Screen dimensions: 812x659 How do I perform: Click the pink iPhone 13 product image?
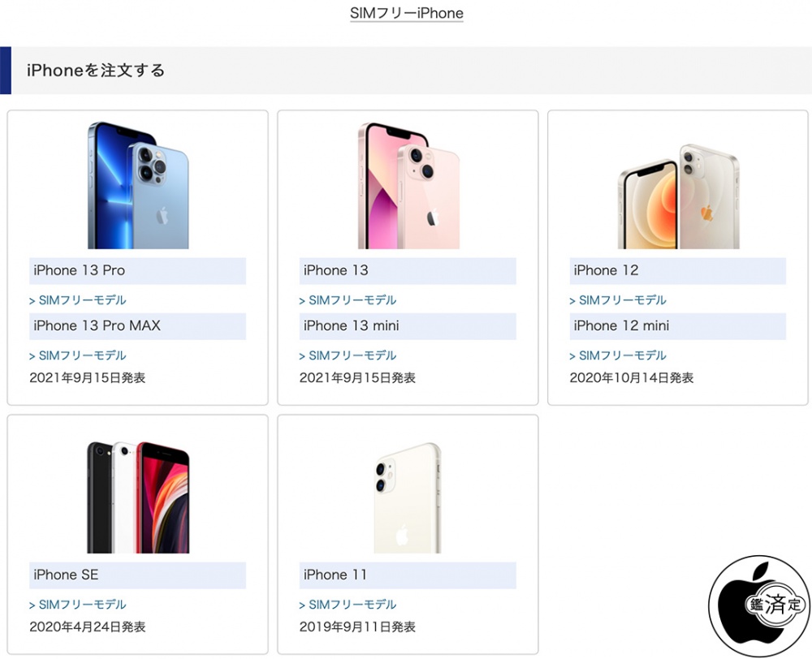(408, 185)
